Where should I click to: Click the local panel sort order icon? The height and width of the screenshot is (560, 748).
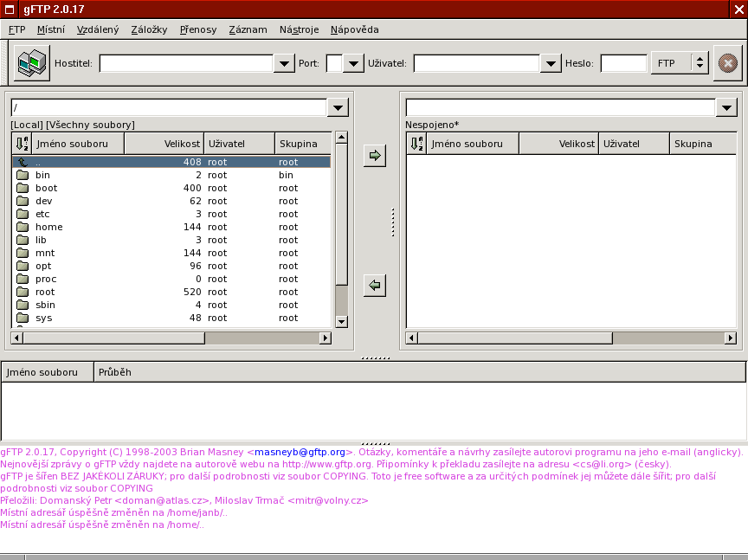[x=22, y=144]
